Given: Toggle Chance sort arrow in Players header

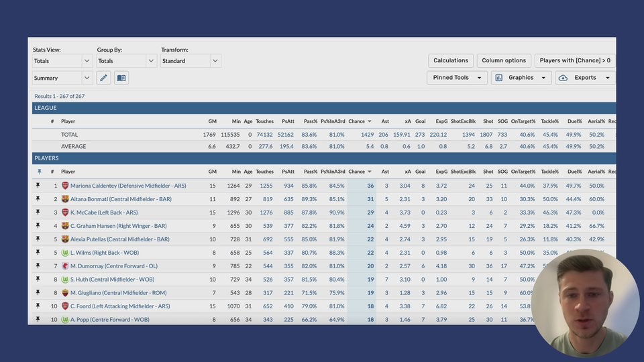Looking at the screenshot, I should tap(369, 172).
